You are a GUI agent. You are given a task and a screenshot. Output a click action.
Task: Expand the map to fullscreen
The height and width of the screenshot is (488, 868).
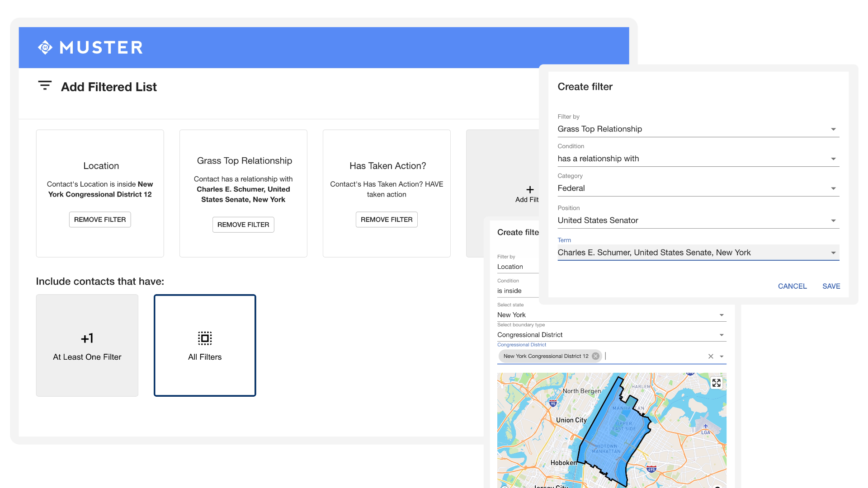[717, 383]
